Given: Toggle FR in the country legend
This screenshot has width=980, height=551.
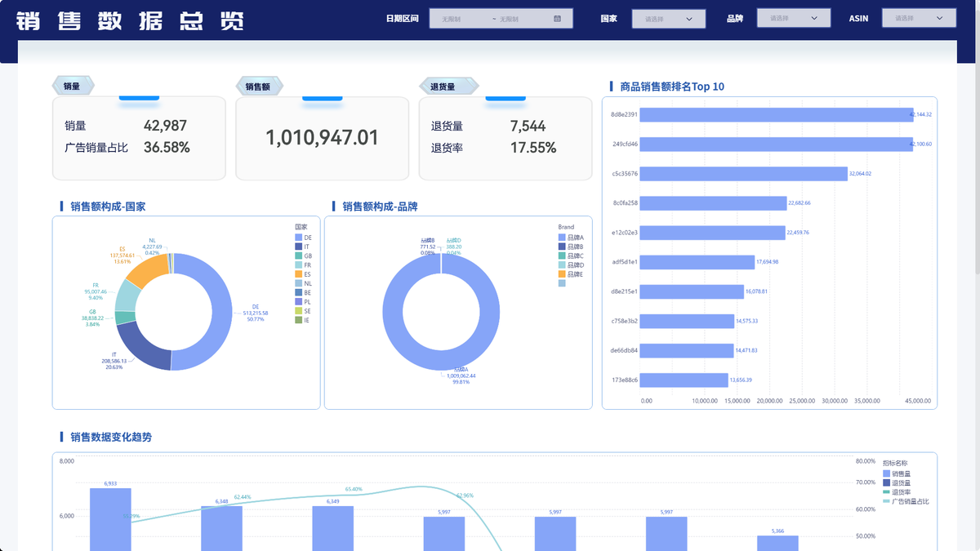Looking at the screenshot, I should pyautogui.click(x=303, y=264).
